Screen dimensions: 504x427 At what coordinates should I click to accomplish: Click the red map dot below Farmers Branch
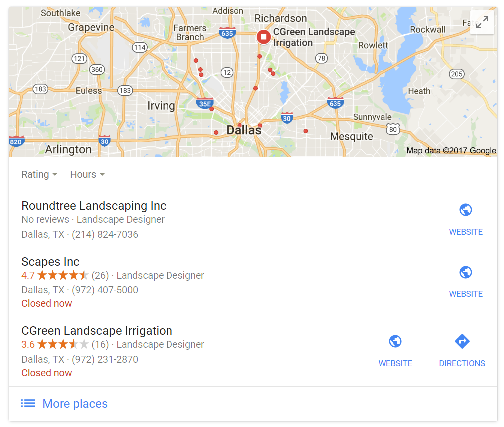(x=196, y=60)
